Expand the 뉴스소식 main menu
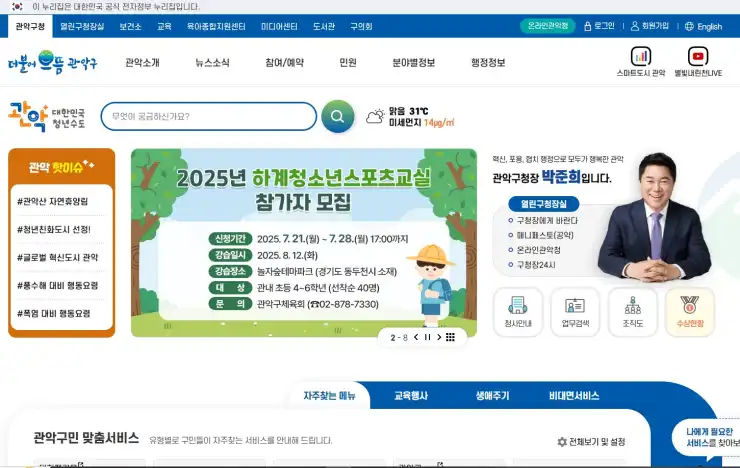 [212, 62]
